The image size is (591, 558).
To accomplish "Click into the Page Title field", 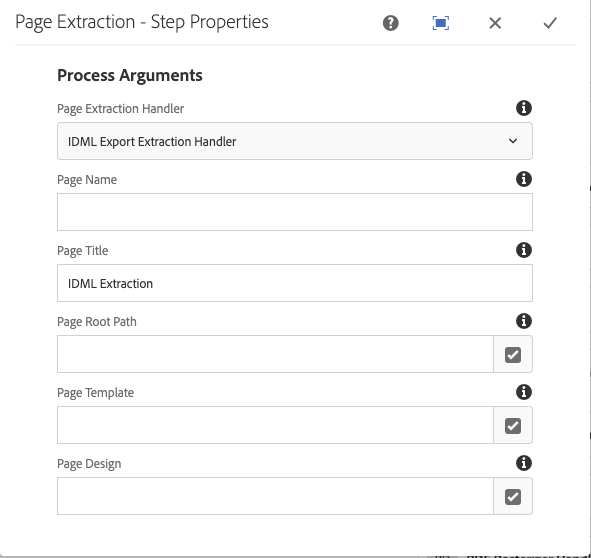I will click(295, 283).
